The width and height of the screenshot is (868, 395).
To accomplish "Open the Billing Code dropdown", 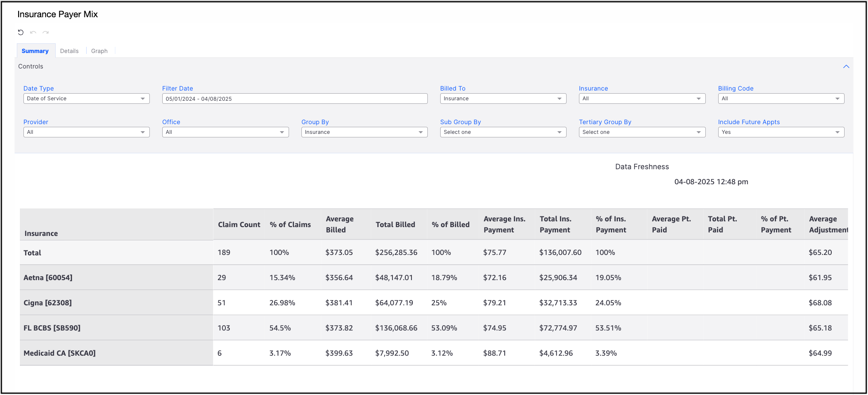I will tap(780, 99).
